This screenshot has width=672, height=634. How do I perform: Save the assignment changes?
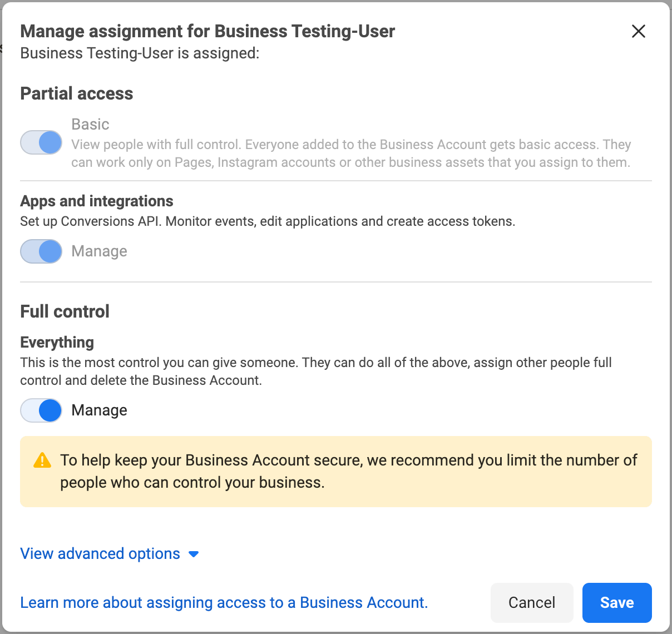pos(616,603)
